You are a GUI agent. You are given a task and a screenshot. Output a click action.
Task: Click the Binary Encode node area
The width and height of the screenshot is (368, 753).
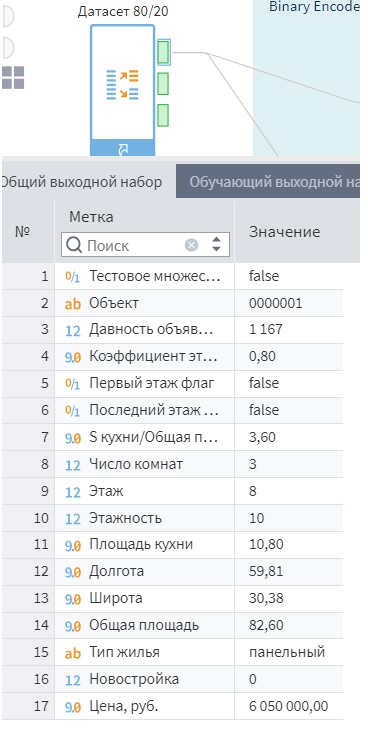click(x=307, y=78)
